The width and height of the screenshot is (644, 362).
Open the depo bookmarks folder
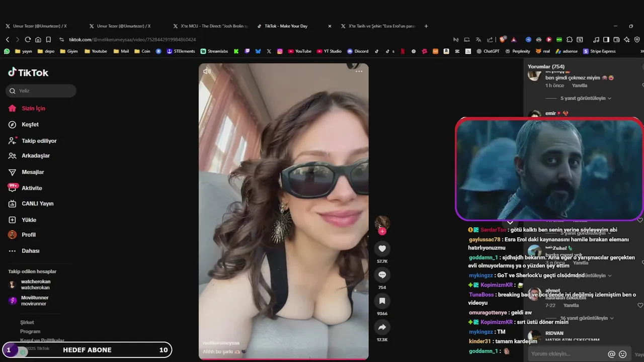(46, 51)
